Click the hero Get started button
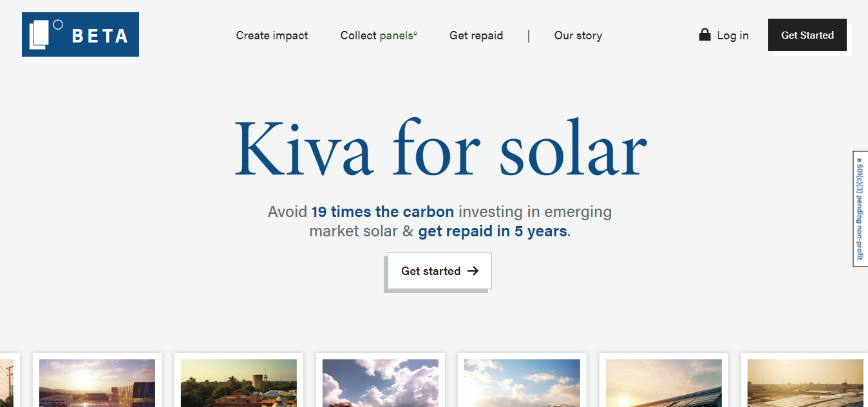The width and height of the screenshot is (868, 407). pyautogui.click(x=439, y=271)
